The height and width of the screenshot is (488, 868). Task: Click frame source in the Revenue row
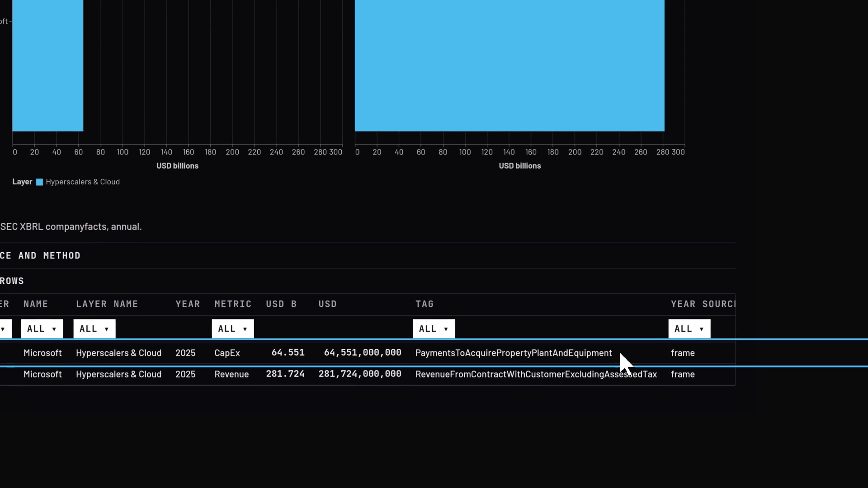pos(683,374)
